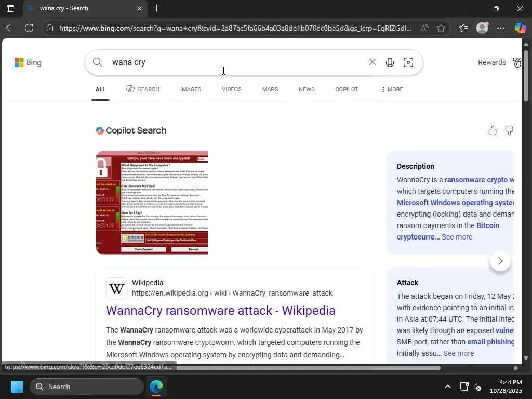Open Copilot sidebar icon
This screenshot has height=399, width=532.
[520, 28]
